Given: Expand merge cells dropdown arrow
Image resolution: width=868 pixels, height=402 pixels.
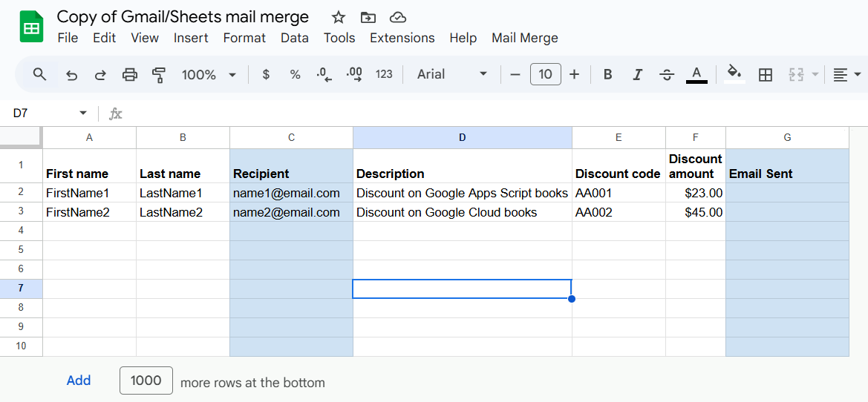Looking at the screenshot, I should [x=815, y=75].
